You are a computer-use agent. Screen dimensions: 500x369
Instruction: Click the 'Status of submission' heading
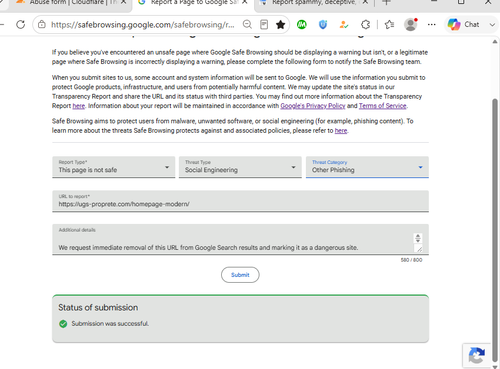98,307
